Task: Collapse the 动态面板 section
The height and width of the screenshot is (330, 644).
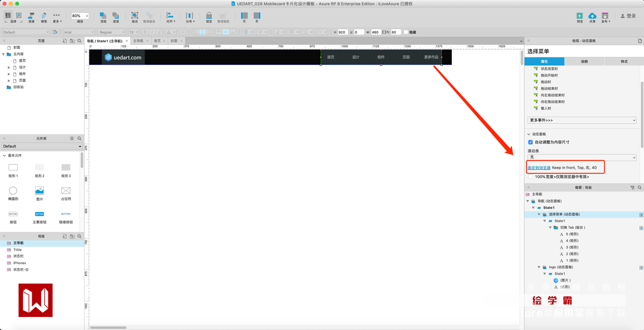Action: 529,134
